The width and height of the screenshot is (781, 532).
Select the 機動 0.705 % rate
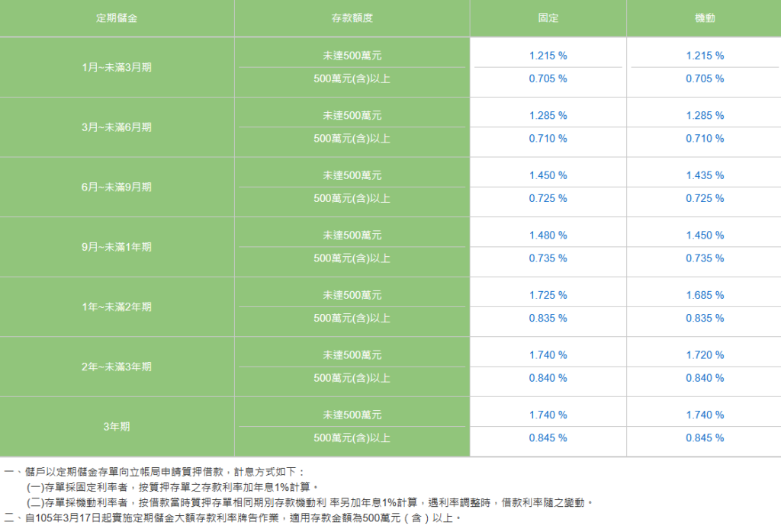tap(704, 79)
